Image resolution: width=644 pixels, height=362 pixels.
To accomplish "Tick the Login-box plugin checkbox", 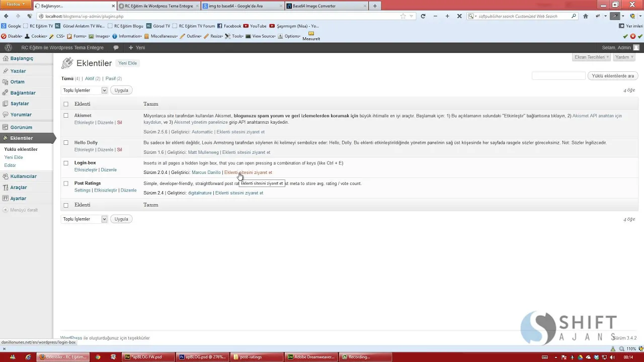I will 66,163.
